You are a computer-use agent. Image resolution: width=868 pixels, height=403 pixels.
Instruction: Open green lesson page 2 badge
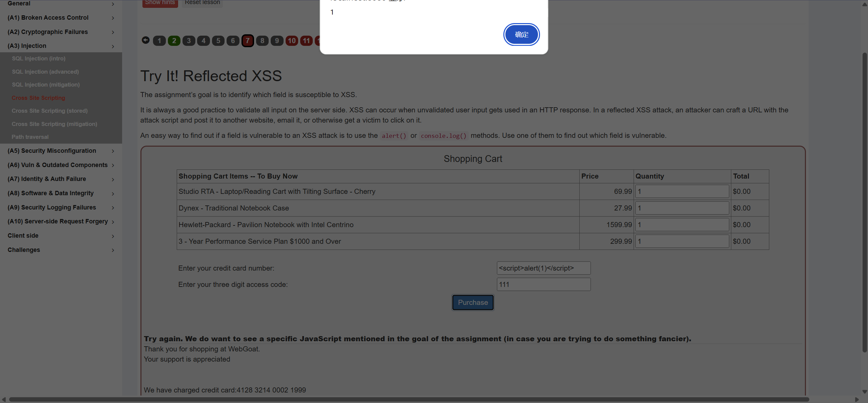click(174, 41)
